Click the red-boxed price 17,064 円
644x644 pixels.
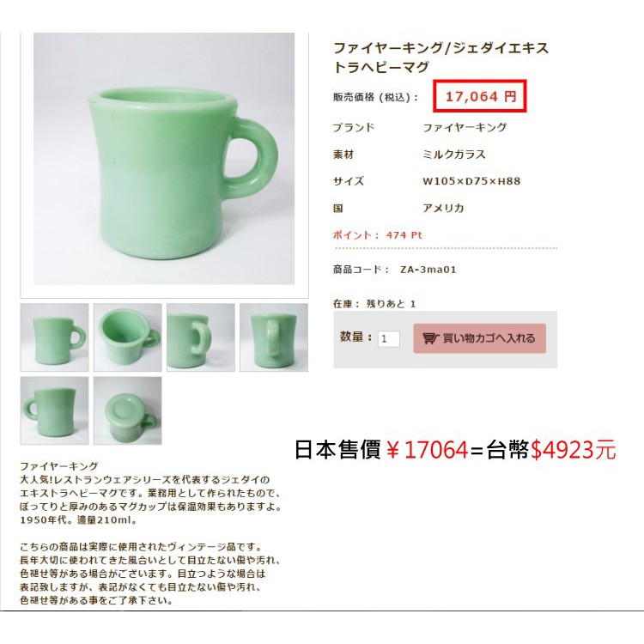click(x=480, y=96)
